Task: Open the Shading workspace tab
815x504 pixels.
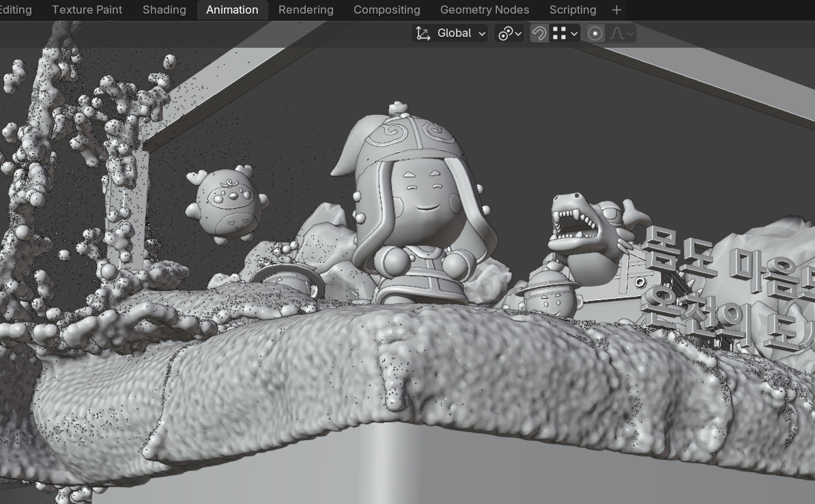Action: pos(165,10)
